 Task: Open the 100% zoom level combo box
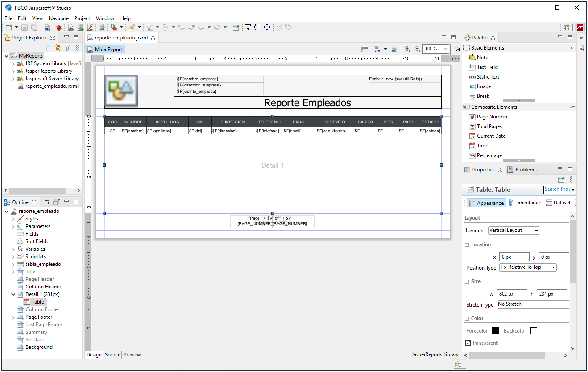click(x=436, y=49)
